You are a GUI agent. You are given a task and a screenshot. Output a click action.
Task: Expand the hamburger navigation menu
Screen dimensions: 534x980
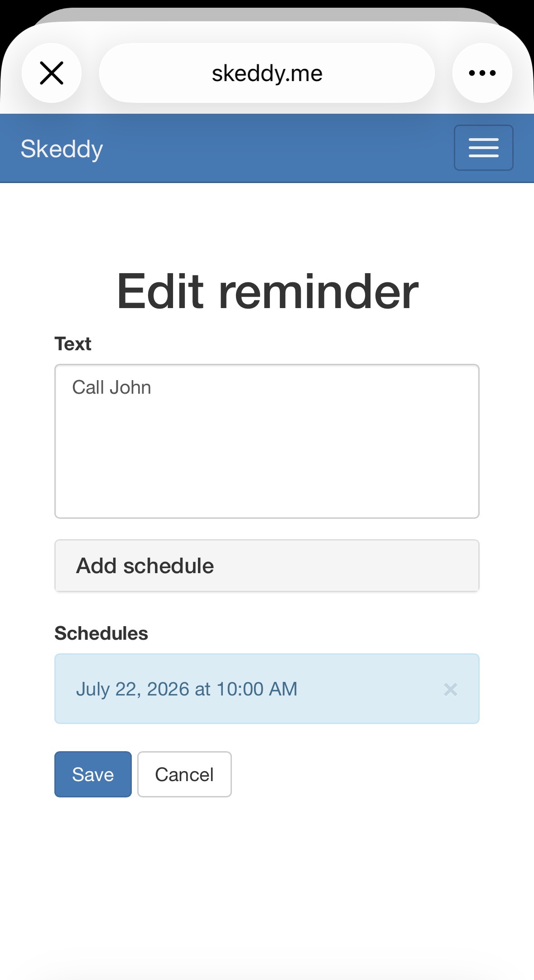coord(483,148)
